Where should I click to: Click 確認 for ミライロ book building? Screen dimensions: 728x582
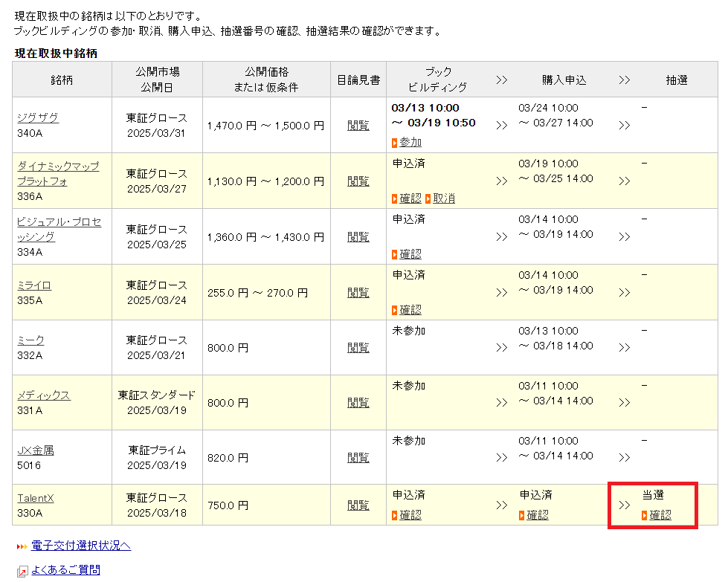click(x=410, y=310)
